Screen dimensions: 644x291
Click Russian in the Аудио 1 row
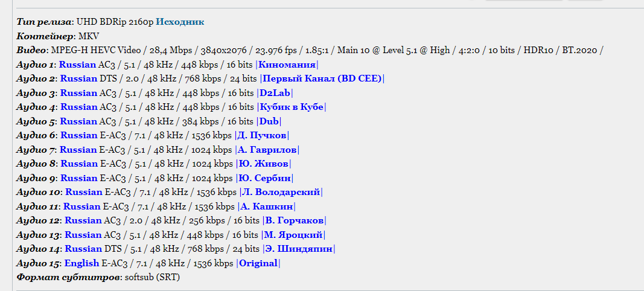pyautogui.click(x=78, y=65)
